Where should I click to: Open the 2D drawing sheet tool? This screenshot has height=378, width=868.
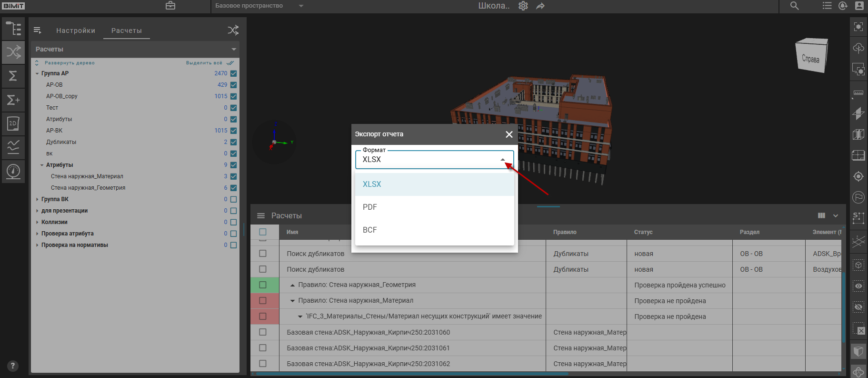pos(13,123)
